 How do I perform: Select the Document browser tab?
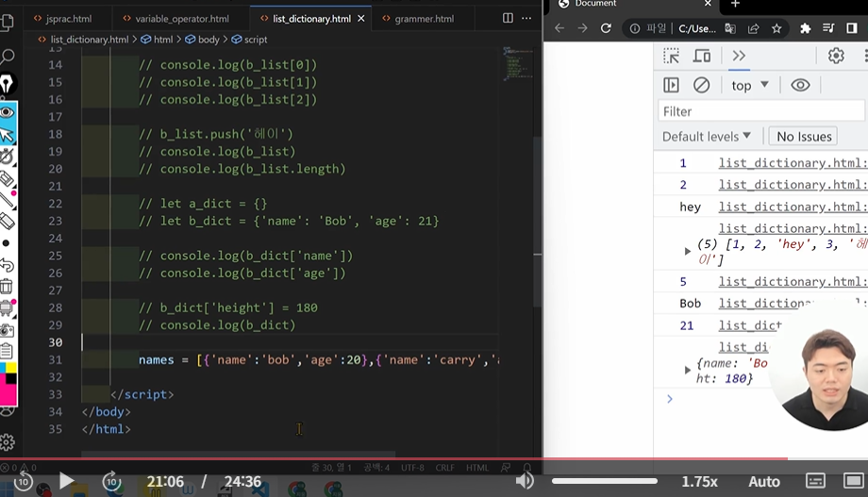click(x=632, y=5)
